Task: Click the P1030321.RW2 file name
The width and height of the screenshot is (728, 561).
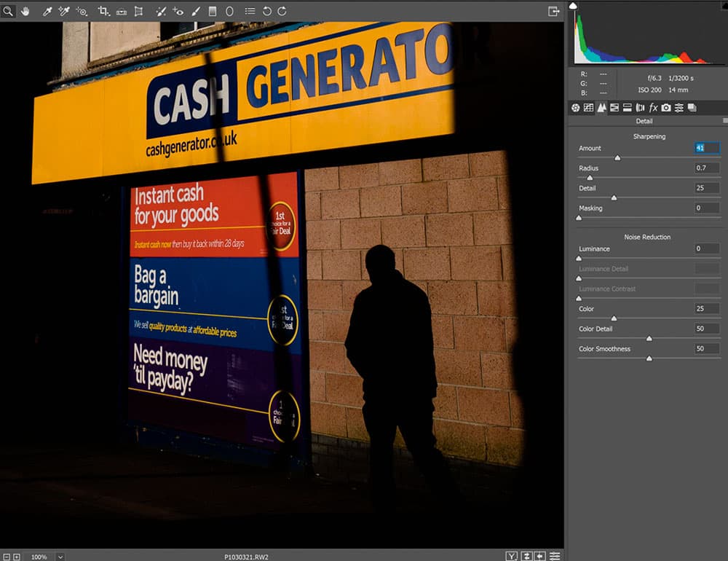Action: pos(246,557)
